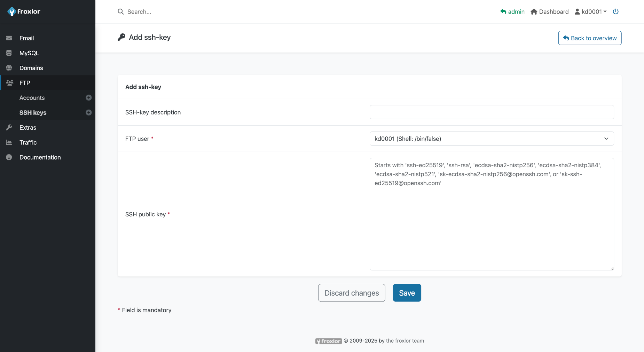Click Discard changes

pyautogui.click(x=351, y=293)
